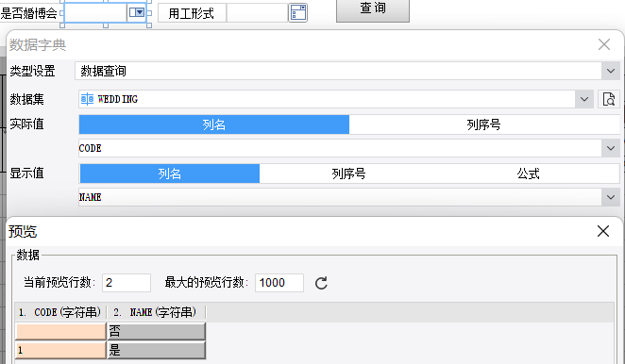The image size is (625, 364).
Task: Expand the WEDDING dataset dropdown
Action: 584,99
